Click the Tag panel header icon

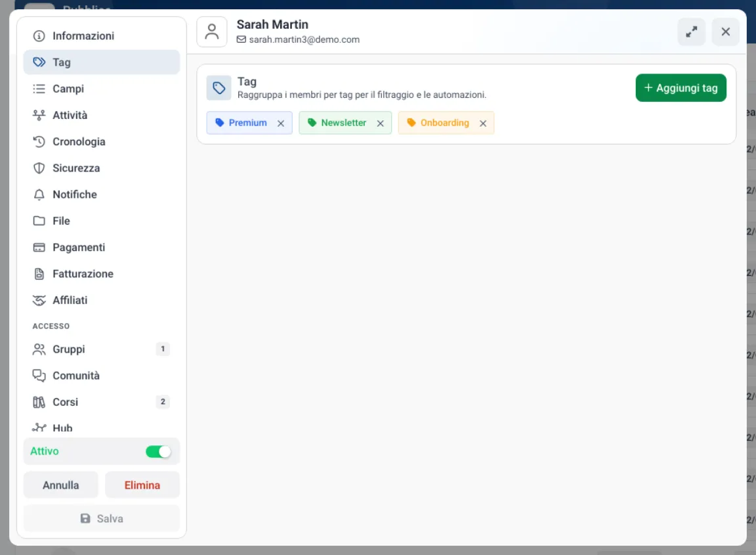tap(219, 88)
